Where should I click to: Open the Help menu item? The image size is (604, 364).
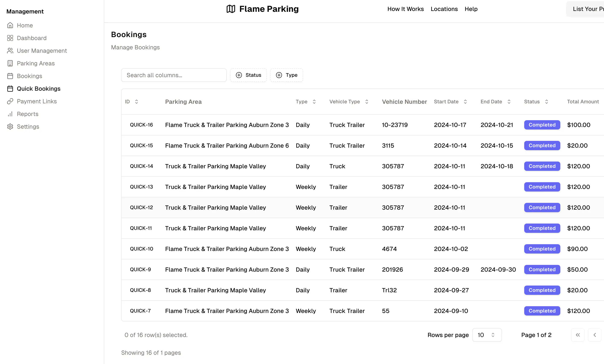coord(471,9)
